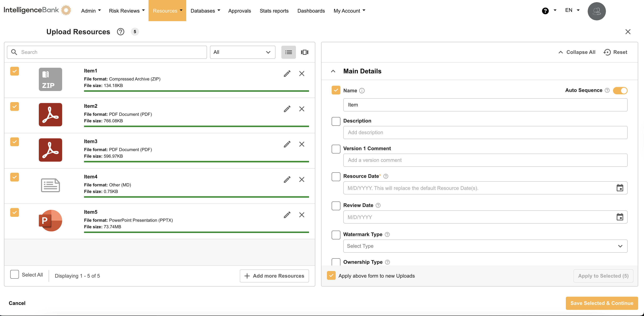Screen dimensions: 644x316
Task: Go to the Stats reports menu item
Action: [274, 11]
